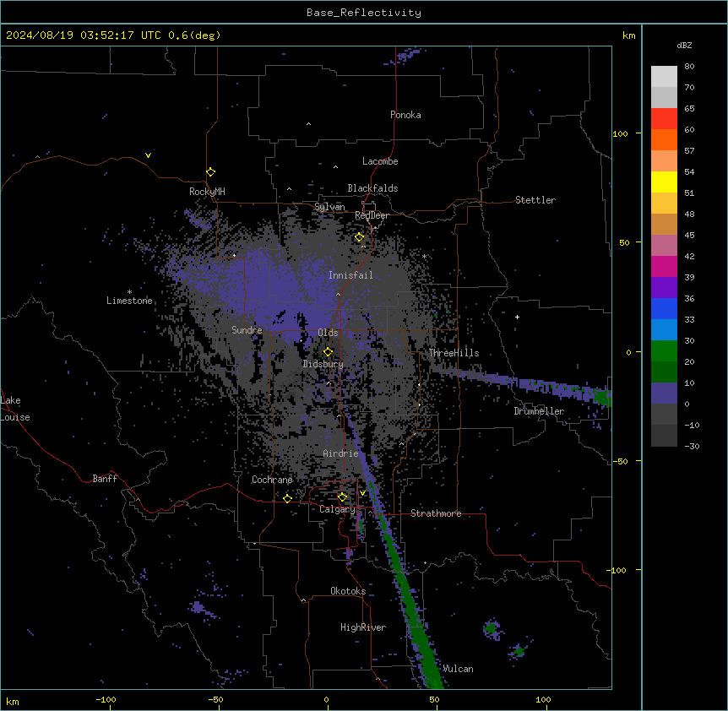Click the Innisfail label

[350, 275]
